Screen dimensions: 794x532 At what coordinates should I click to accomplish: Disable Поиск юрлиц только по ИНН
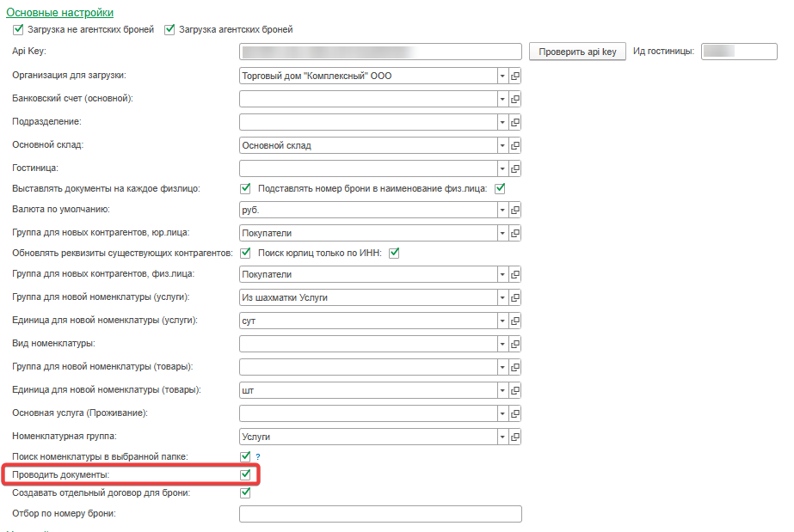coord(395,253)
